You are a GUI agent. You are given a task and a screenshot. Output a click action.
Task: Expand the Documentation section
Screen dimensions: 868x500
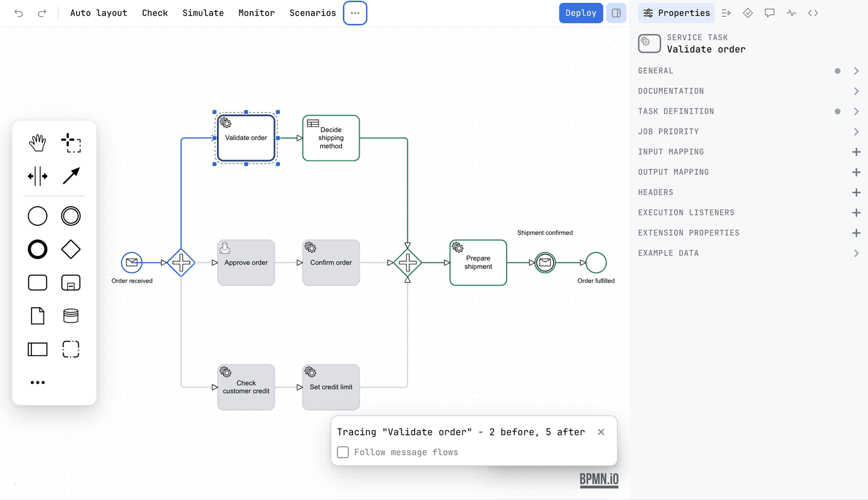click(x=749, y=91)
